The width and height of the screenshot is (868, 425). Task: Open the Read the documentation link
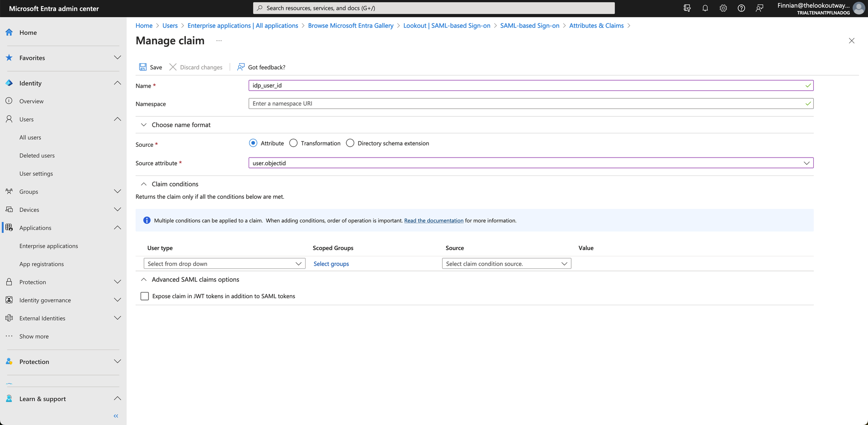[434, 221]
